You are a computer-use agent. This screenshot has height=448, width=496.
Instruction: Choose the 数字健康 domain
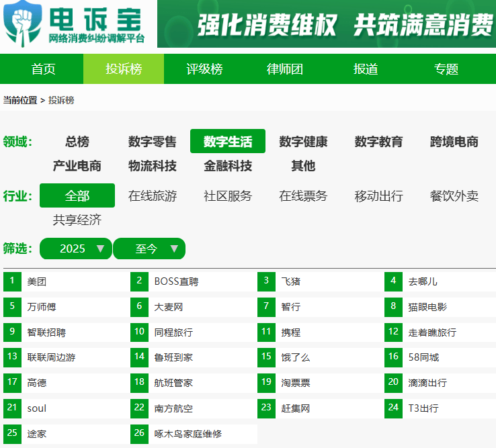[x=303, y=141]
